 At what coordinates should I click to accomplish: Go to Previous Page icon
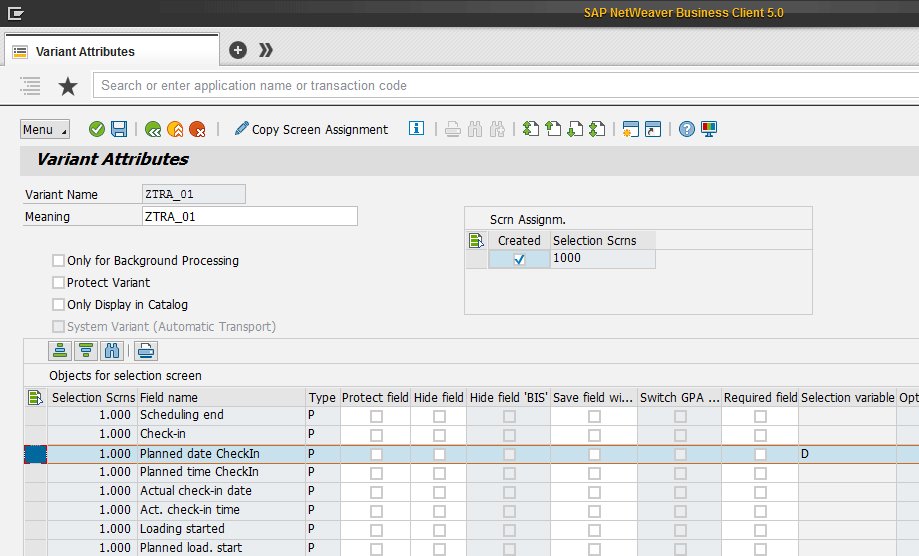pos(553,129)
